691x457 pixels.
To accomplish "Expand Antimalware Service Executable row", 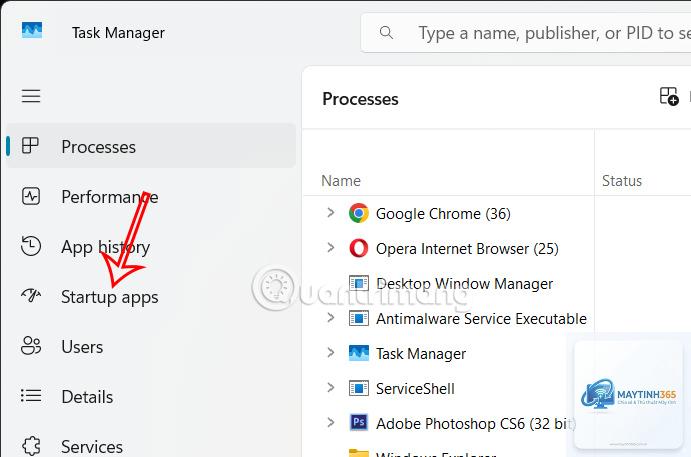I will 331,317.
